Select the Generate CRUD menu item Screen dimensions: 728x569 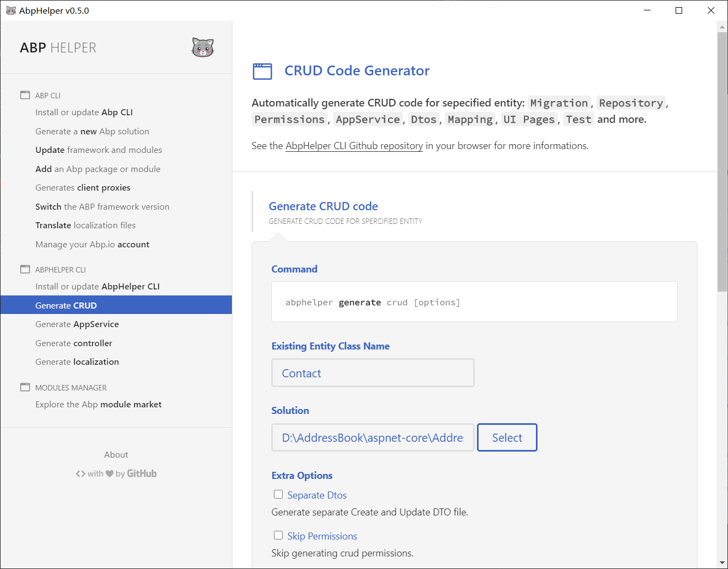pyautogui.click(x=116, y=305)
